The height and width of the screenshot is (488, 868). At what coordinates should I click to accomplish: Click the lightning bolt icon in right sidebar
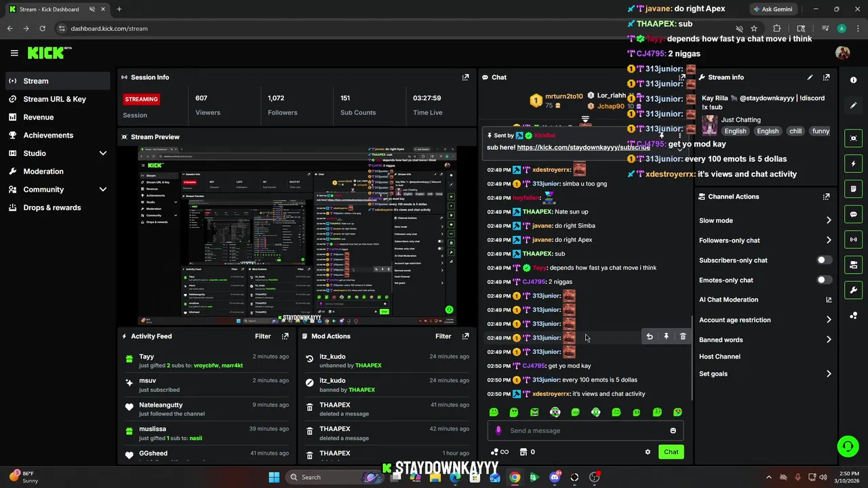853,163
